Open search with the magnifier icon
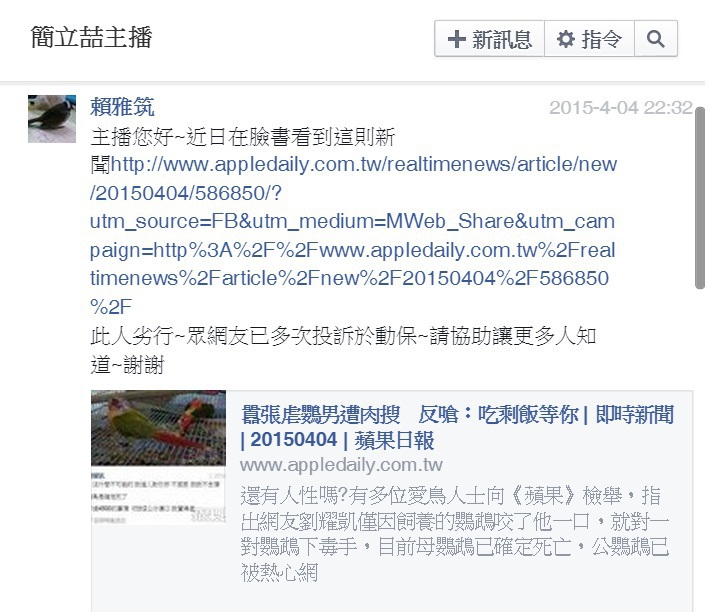 click(x=656, y=39)
